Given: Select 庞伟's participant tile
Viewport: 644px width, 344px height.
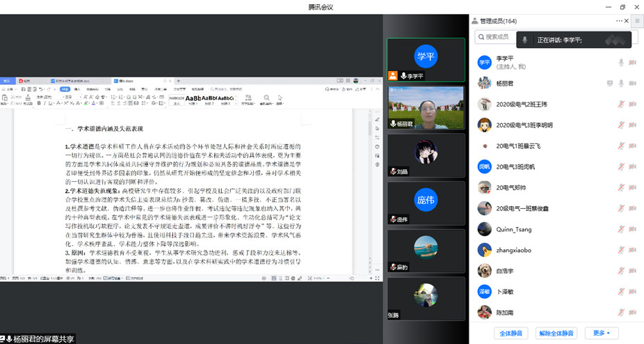Looking at the screenshot, I should (426, 203).
